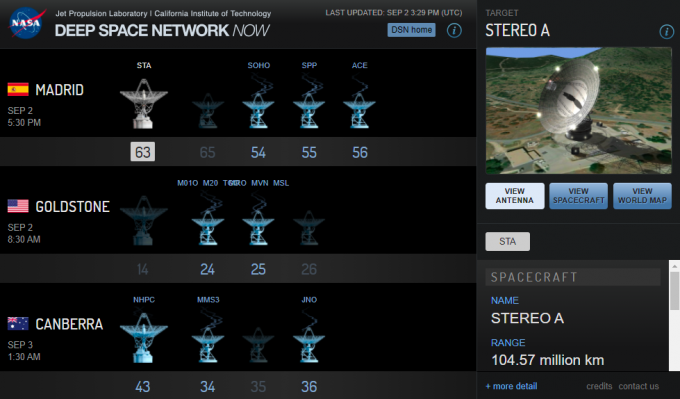Click antenna number 56
680x399 pixels.
[x=360, y=153]
